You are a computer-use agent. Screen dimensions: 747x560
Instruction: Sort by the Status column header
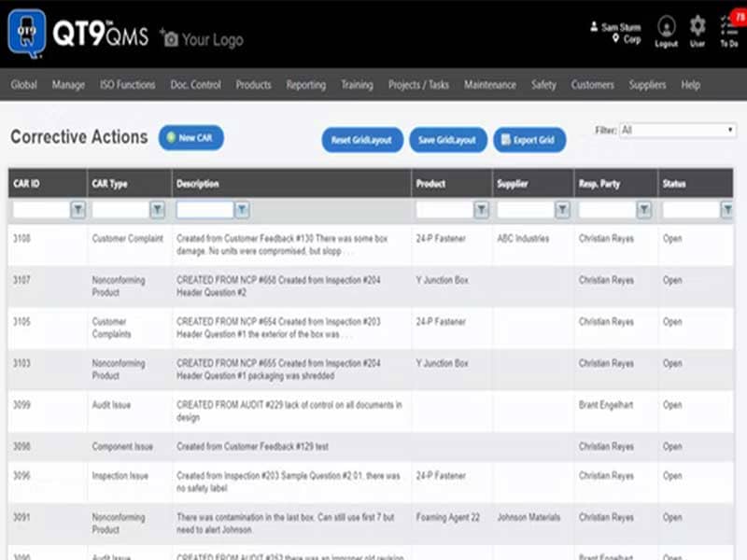[x=696, y=183]
